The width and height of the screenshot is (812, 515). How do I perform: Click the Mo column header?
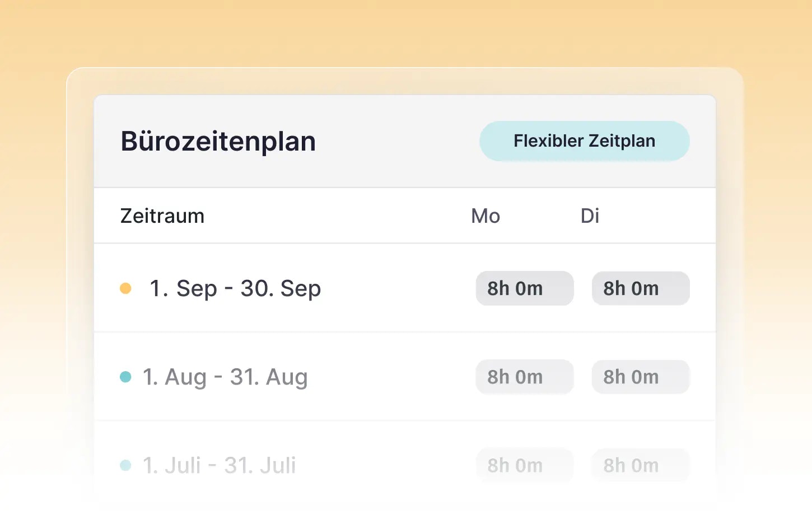(485, 216)
